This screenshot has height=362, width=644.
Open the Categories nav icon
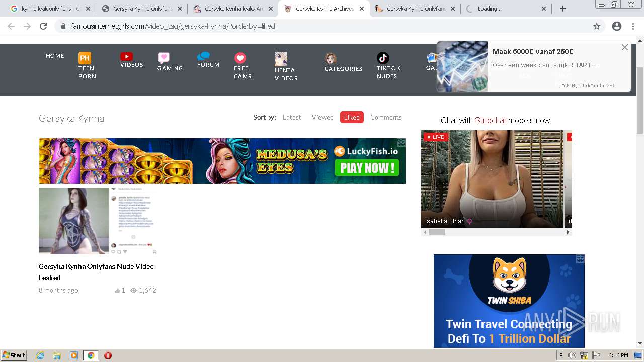[x=343, y=62]
